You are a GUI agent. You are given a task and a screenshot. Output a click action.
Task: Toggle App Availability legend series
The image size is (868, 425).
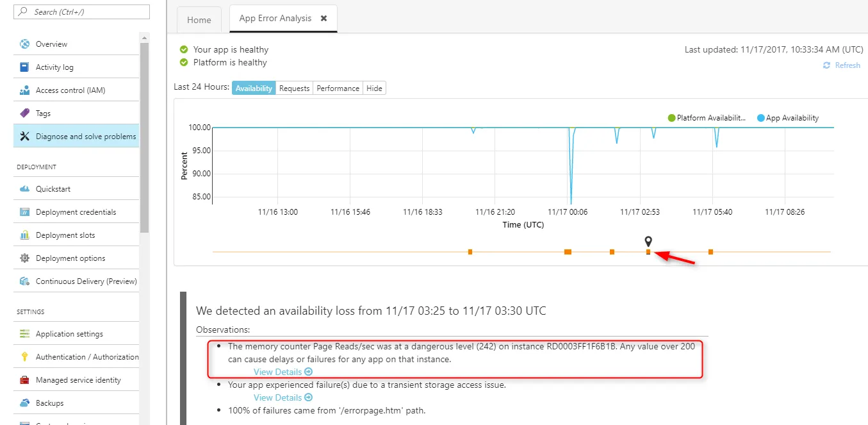[x=788, y=118]
